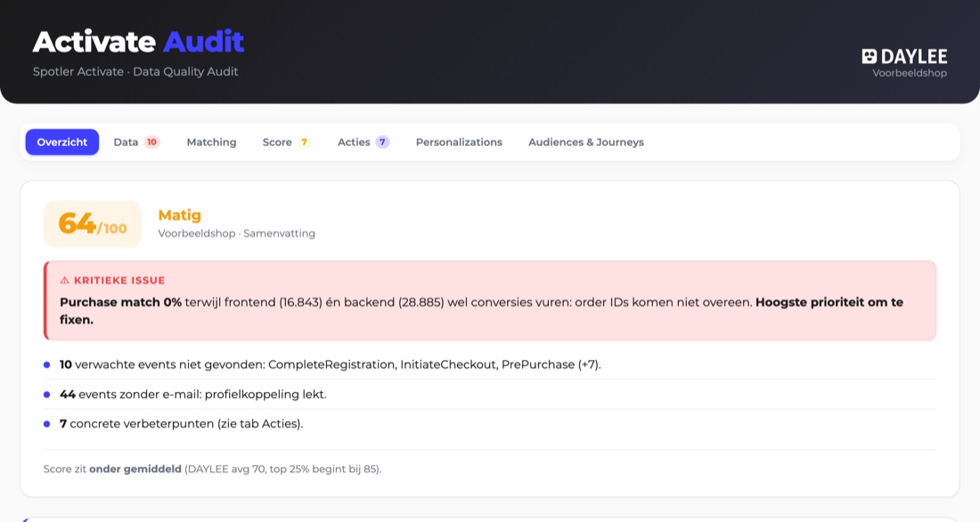Viewport: 980px width, 522px height.
Task: Click the '7 concrete verbeterpunten' line
Action: [181, 424]
